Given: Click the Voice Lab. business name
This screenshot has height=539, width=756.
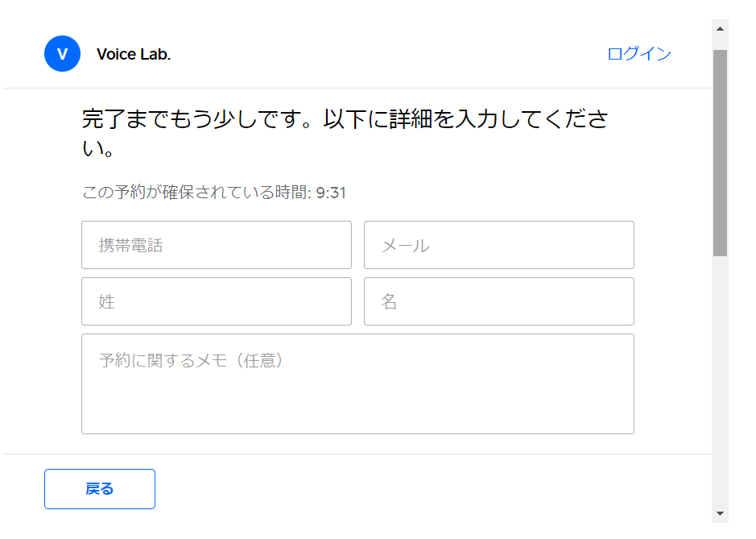Looking at the screenshot, I should click(134, 55).
